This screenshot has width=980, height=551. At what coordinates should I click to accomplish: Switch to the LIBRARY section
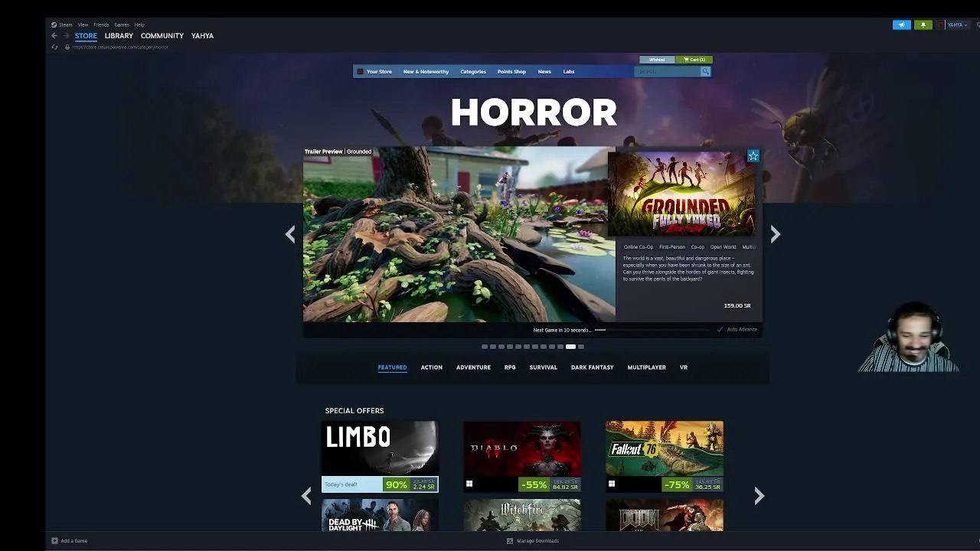tap(119, 36)
